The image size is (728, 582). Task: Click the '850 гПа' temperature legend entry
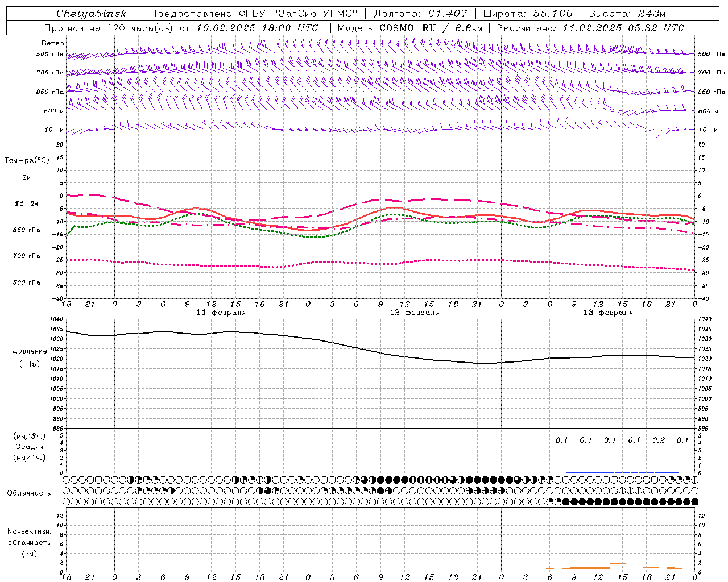pyautogui.click(x=27, y=230)
